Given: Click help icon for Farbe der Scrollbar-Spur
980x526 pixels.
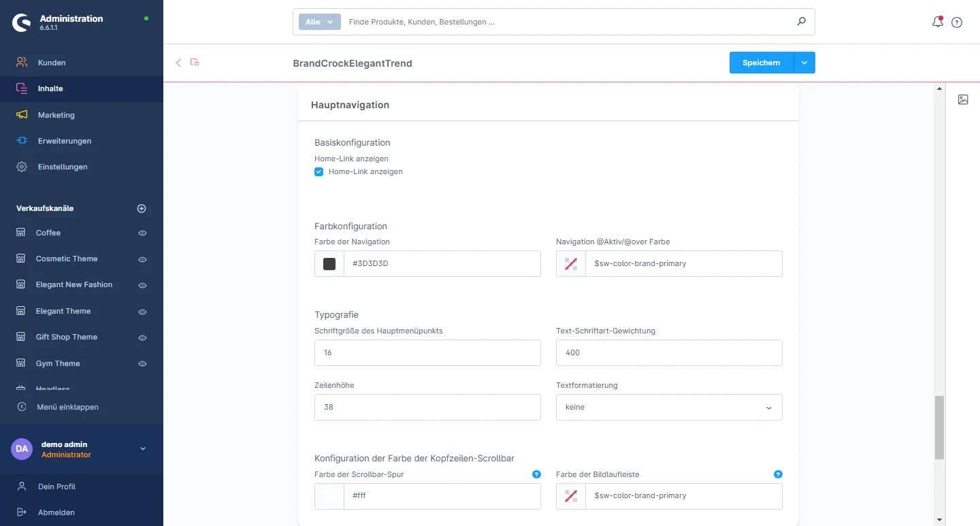Looking at the screenshot, I should (536, 474).
